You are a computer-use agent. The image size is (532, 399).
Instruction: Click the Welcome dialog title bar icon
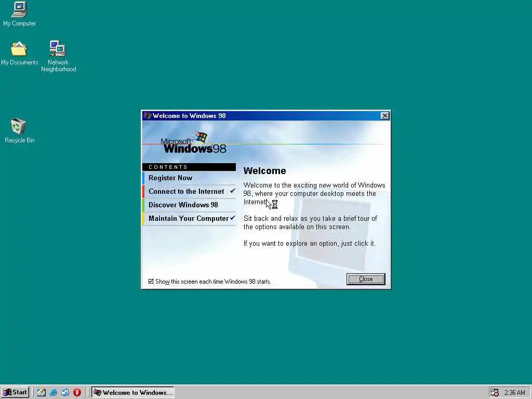coord(147,116)
